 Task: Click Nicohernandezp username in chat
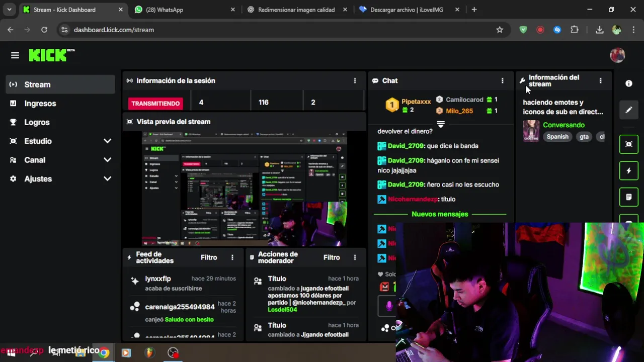[x=413, y=199]
